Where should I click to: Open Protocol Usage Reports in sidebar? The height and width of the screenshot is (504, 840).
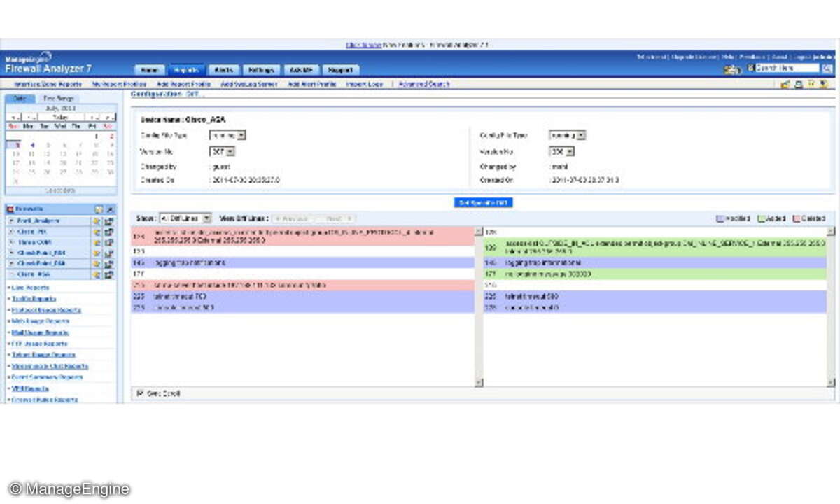coord(45,310)
